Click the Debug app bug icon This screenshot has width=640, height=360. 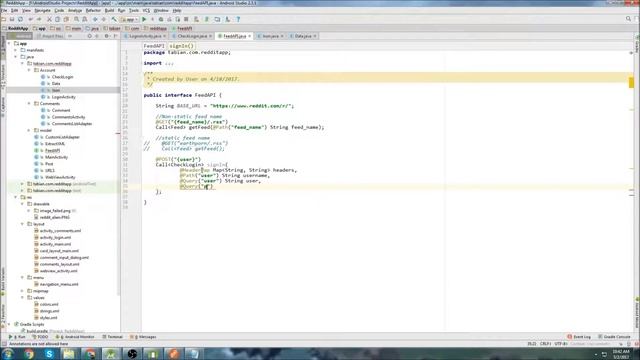click(x=161, y=19)
